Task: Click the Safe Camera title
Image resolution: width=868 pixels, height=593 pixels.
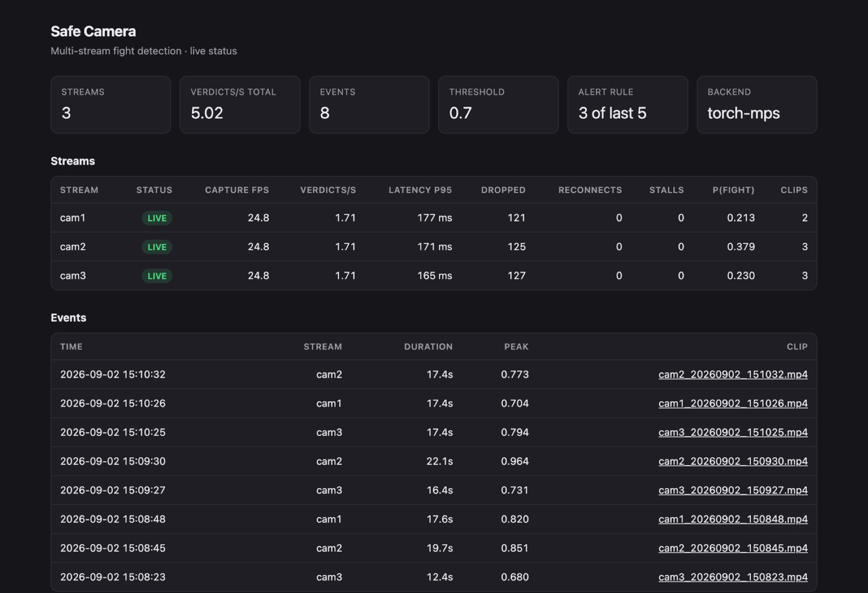Action: point(93,31)
